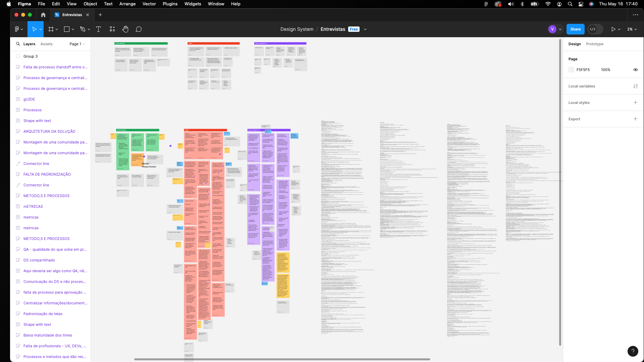This screenshot has width=644, height=362.
Task: Add a new local style
Action: click(635, 103)
